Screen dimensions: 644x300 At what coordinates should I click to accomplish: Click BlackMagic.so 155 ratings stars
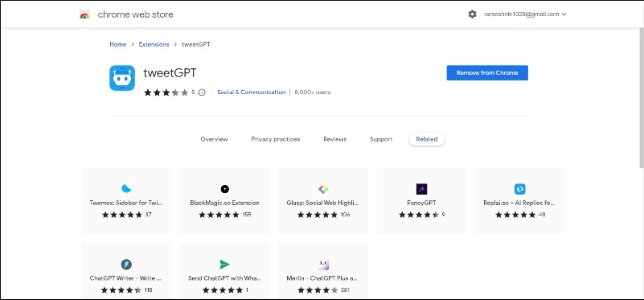point(219,215)
